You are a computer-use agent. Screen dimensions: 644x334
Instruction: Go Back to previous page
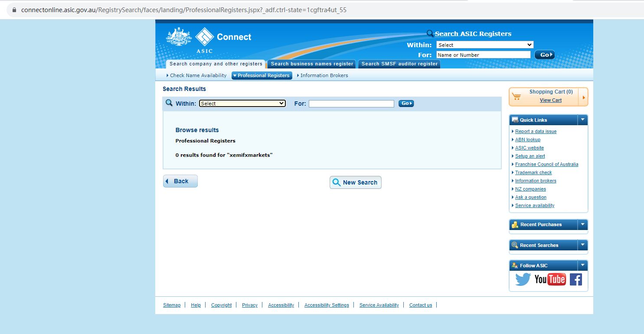pos(180,181)
